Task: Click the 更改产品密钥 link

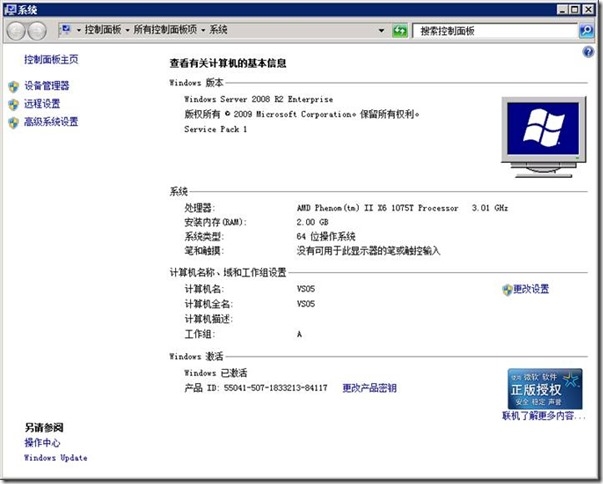Action: tap(370, 388)
